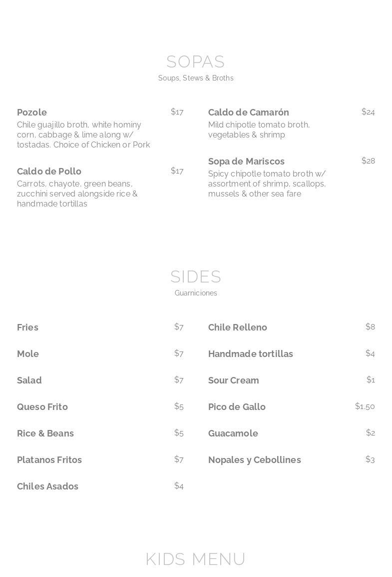Screen dimensions: 392x577
Task: Click the Fries side item
Action: [27, 327]
